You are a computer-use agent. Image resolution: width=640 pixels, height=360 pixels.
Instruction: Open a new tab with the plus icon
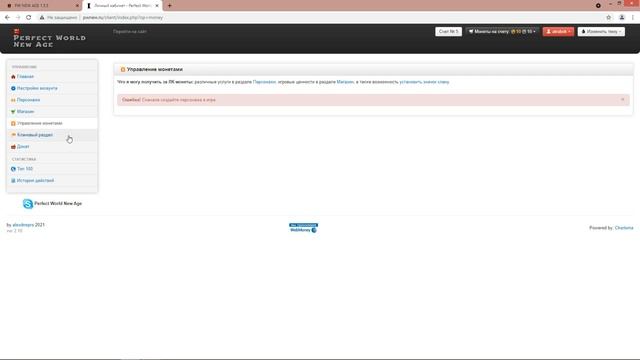coord(170,6)
